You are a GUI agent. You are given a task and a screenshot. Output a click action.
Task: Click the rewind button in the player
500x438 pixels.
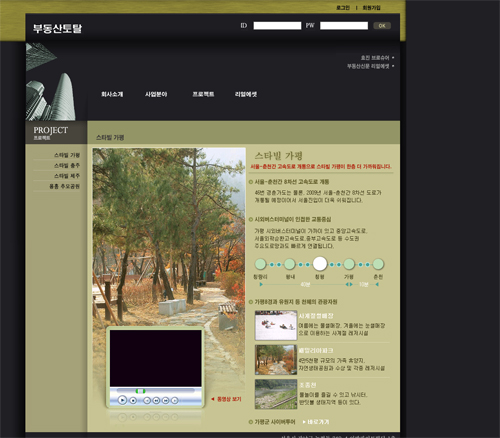tap(156, 400)
